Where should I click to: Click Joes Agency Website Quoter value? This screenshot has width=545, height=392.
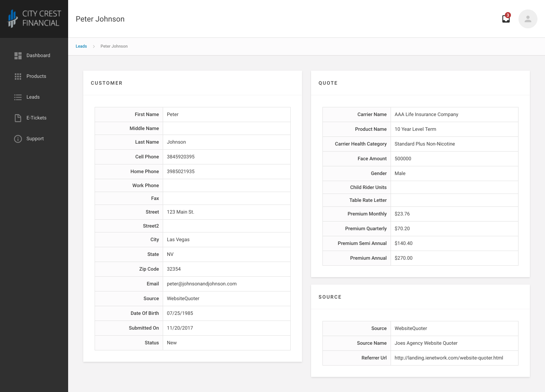click(x=426, y=343)
